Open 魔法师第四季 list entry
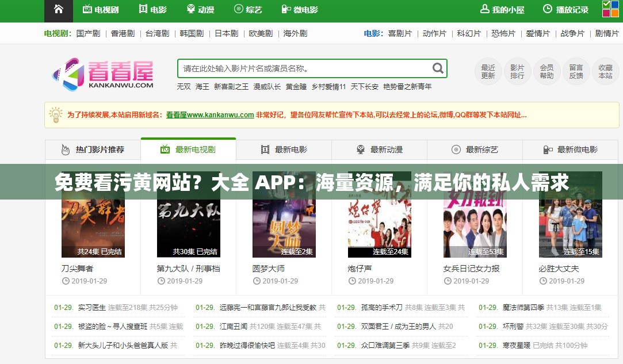 (x=523, y=308)
